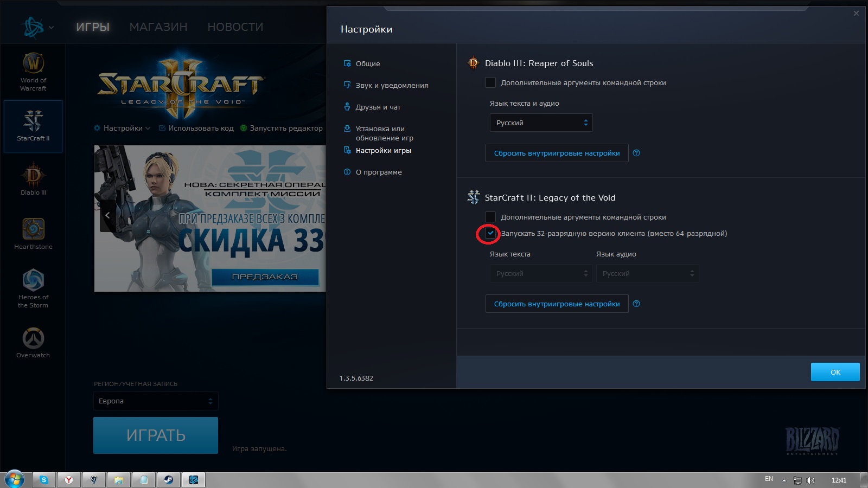
Task: Show previous banner with left arrow
Action: pyautogui.click(x=107, y=215)
